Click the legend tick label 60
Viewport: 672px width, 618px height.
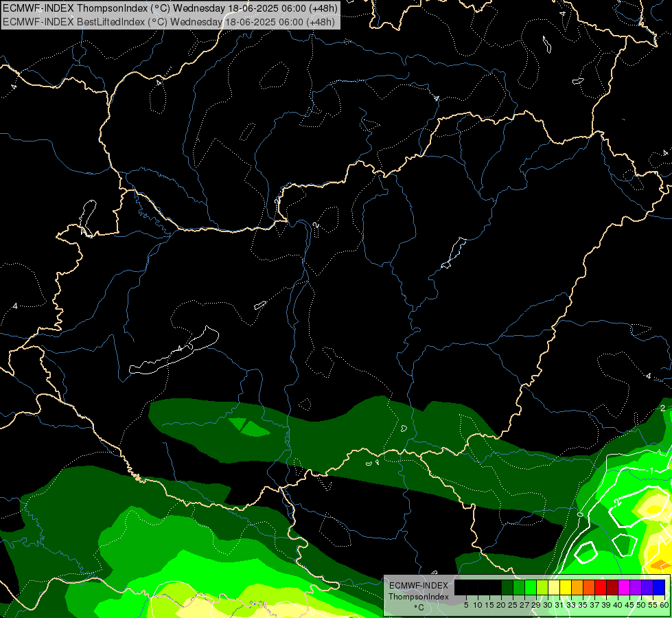tap(664, 605)
